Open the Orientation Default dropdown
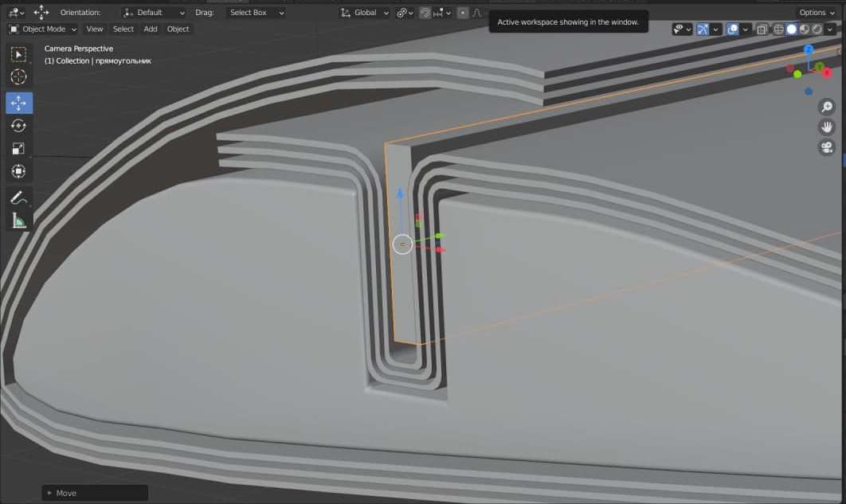846x504 pixels. [154, 13]
